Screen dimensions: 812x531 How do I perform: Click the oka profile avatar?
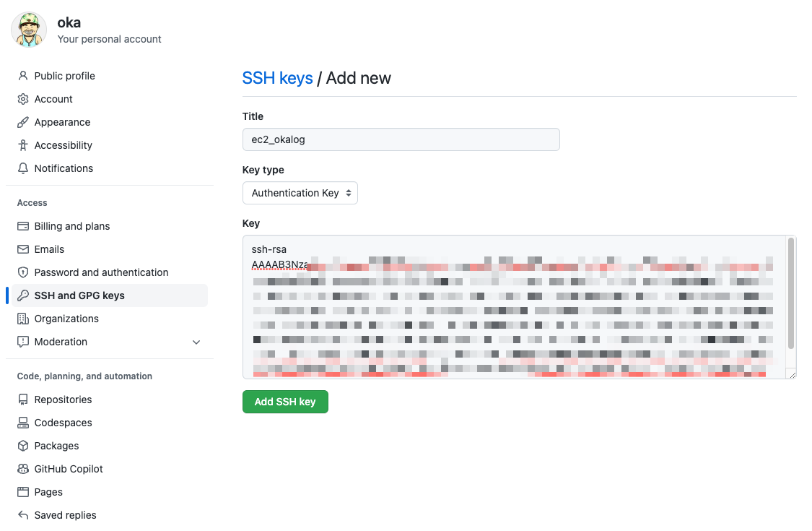29,30
